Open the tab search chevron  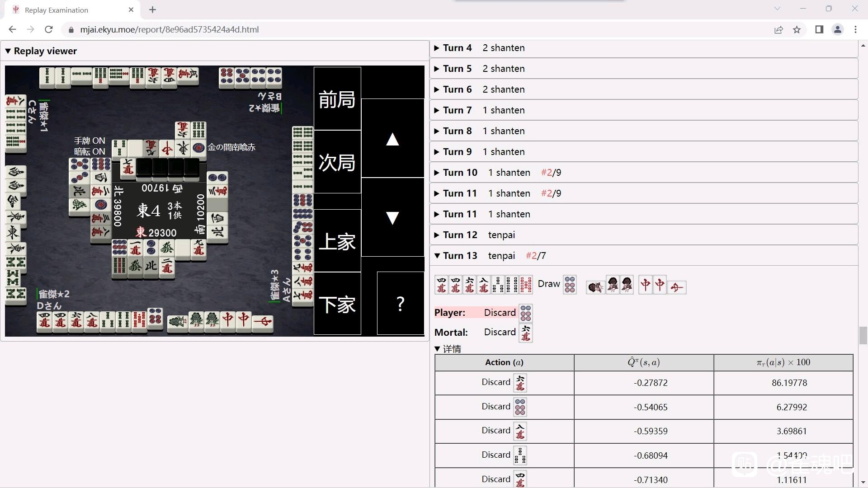point(777,9)
